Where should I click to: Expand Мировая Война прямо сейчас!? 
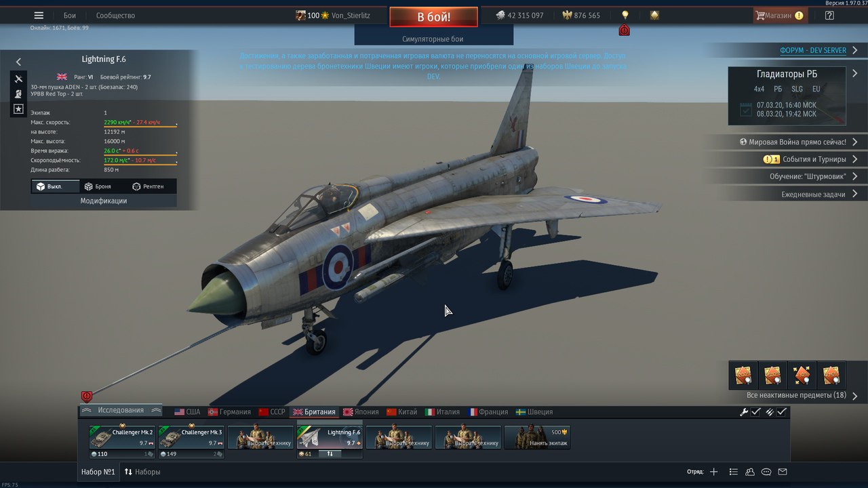pos(855,142)
